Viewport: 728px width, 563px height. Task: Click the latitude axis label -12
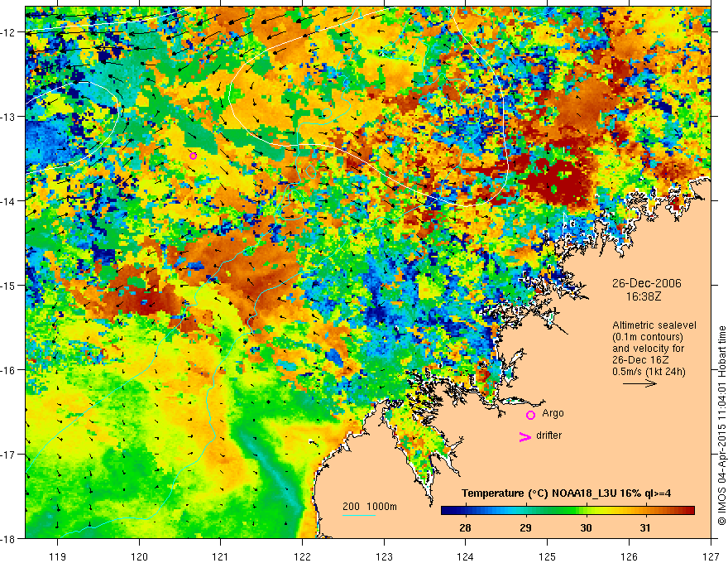click(9, 32)
